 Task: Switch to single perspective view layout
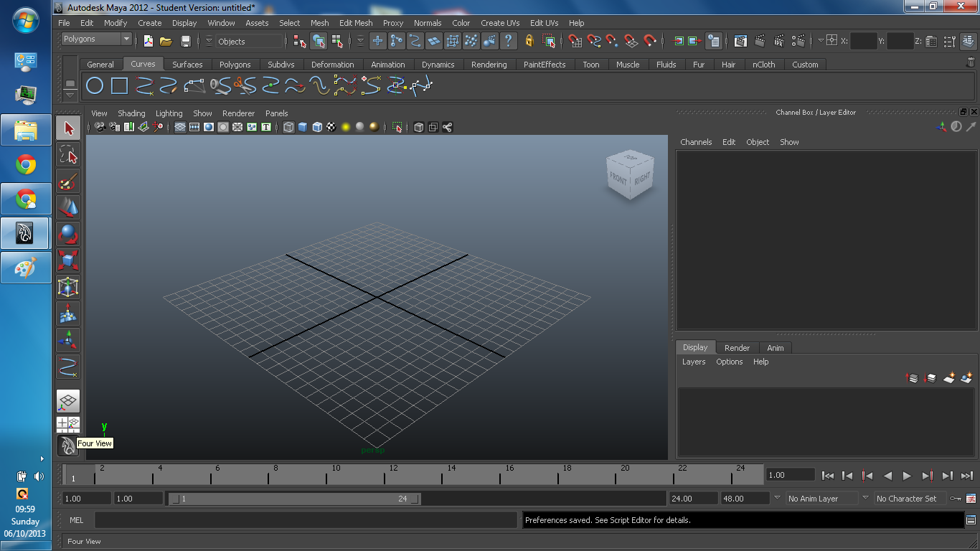[x=68, y=401]
